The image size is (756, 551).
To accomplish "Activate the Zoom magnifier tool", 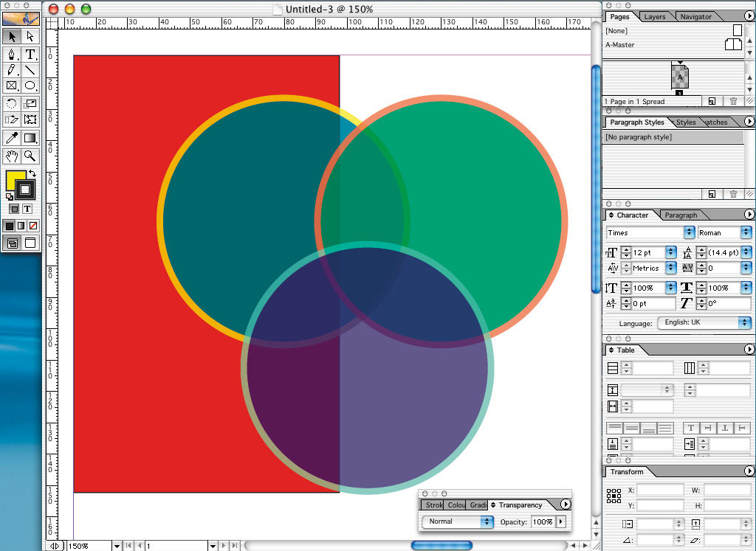I will (x=30, y=156).
